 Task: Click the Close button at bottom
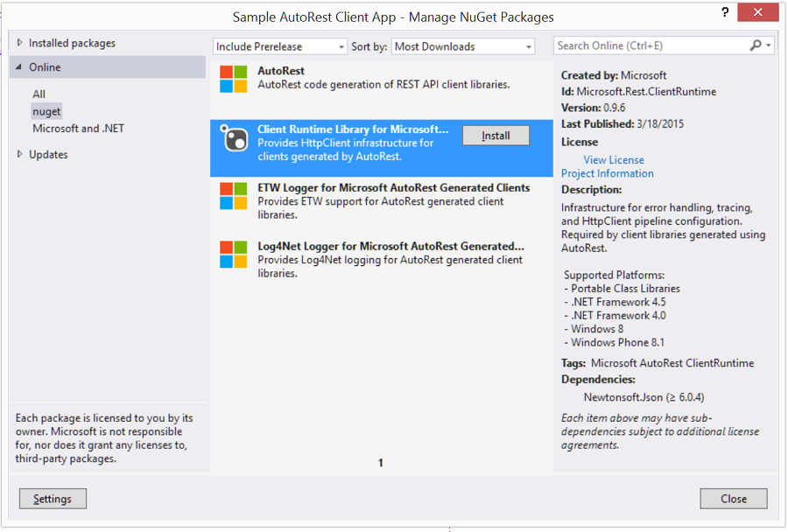[734, 499]
